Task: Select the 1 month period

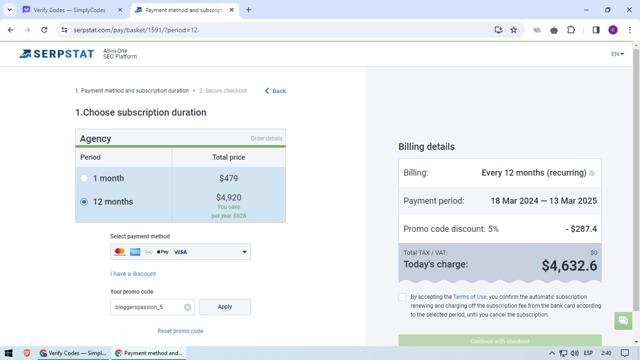Action: (x=84, y=178)
